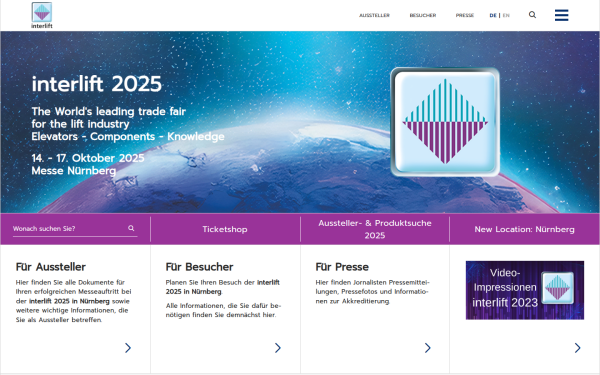Click '14. - 17. Oktober 2025' date text
600x375 pixels.
88,158
